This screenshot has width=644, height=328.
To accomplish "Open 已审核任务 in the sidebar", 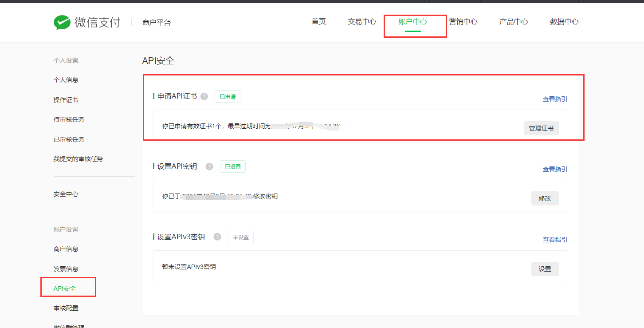I will pos(69,139).
